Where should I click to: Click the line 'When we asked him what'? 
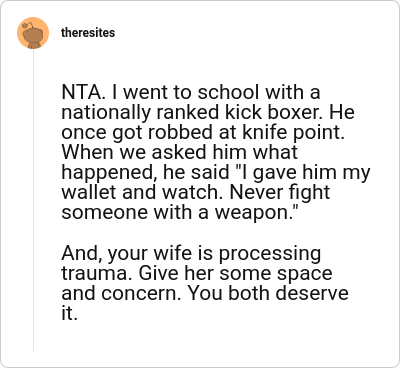pos(179,152)
